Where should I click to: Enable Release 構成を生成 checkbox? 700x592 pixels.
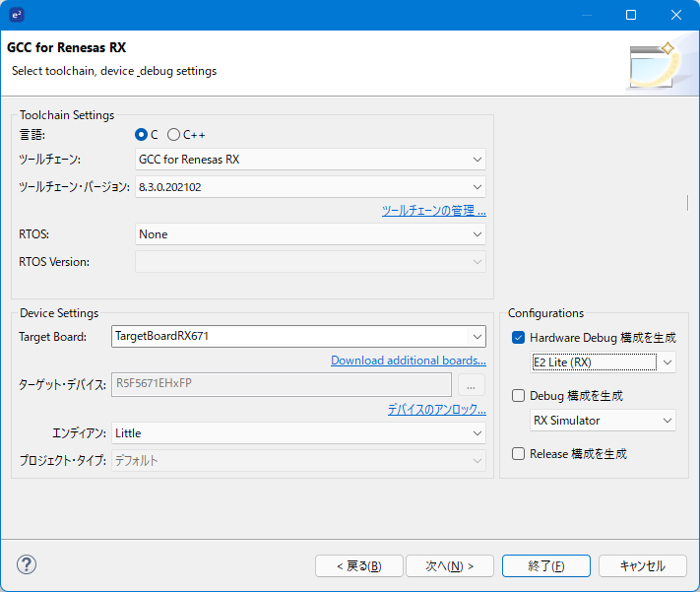(518, 453)
